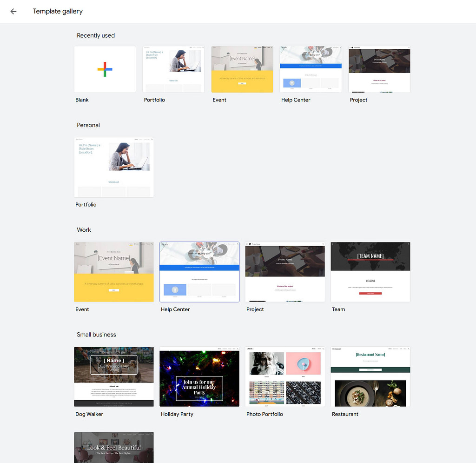Open the Dog Walker small business template
476x463 pixels.
pos(113,376)
